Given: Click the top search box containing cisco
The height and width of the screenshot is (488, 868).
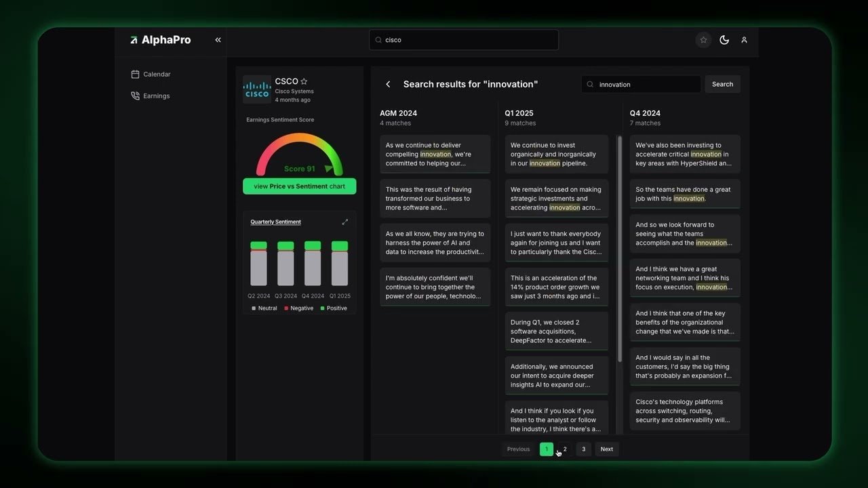Looking at the screenshot, I should coord(464,40).
